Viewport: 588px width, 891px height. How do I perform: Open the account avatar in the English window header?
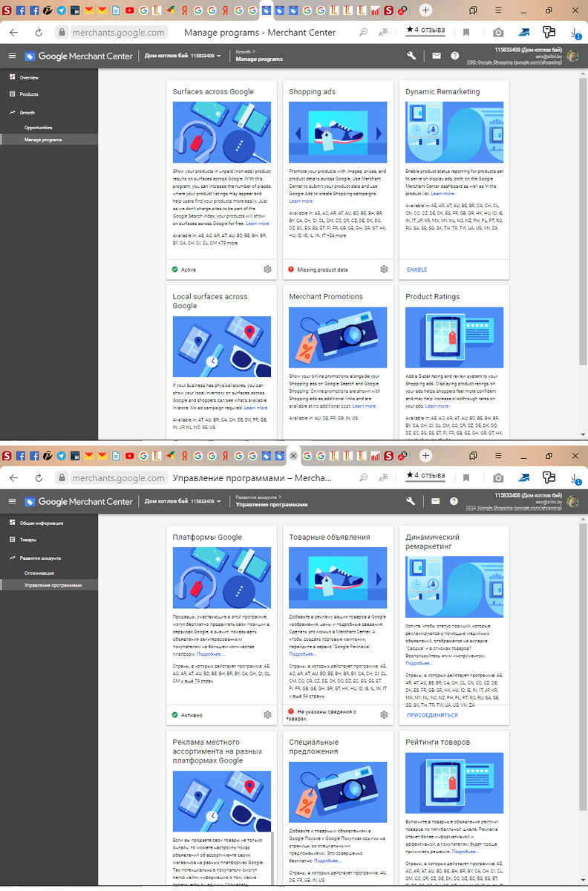572,56
